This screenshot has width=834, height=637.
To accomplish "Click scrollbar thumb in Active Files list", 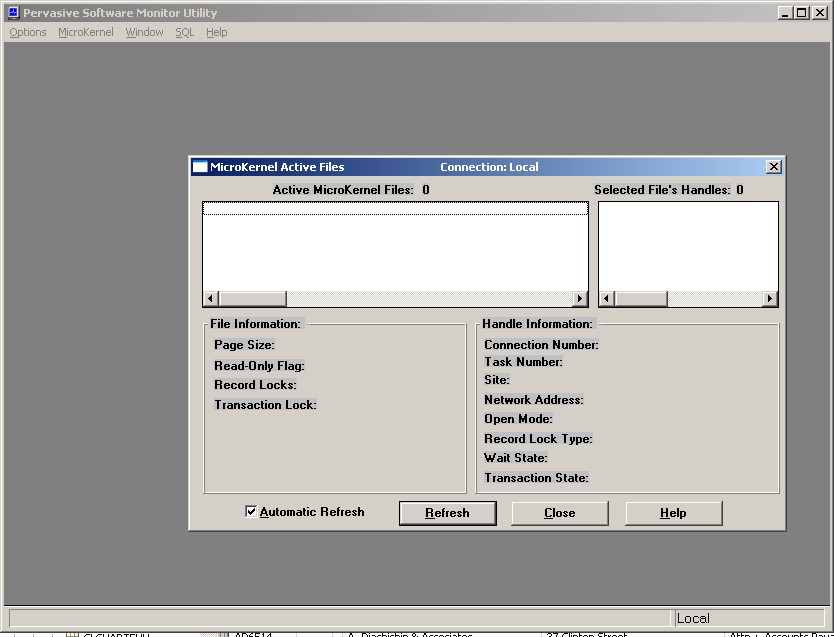I will pos(252,299).
